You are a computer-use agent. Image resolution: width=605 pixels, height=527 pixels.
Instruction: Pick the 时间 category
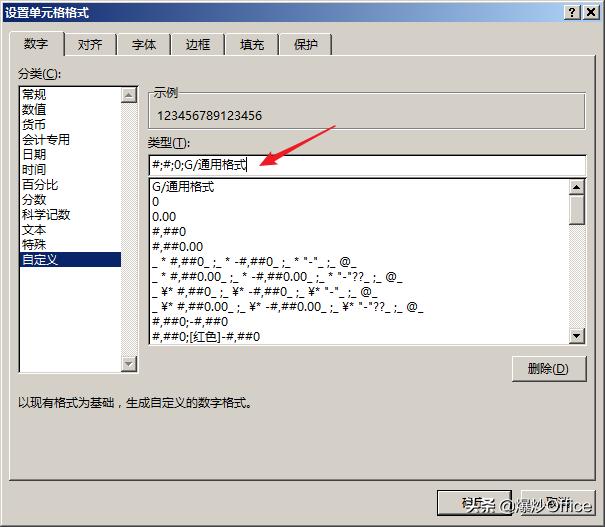tap(70, 169)
